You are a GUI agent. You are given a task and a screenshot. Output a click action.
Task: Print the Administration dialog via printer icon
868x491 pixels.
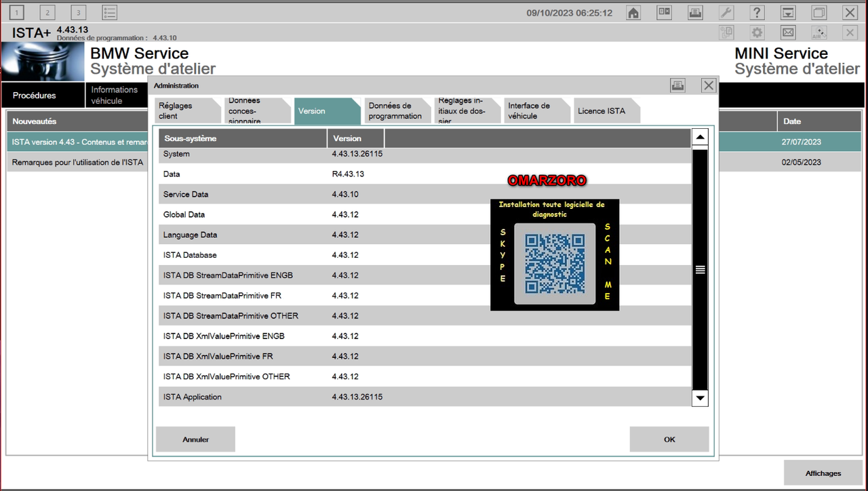677,85
